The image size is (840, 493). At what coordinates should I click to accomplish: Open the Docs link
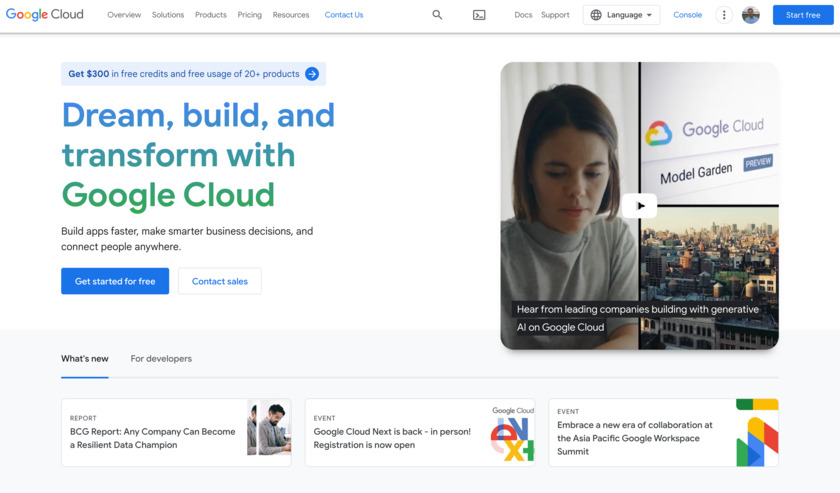tap(523, 15)
